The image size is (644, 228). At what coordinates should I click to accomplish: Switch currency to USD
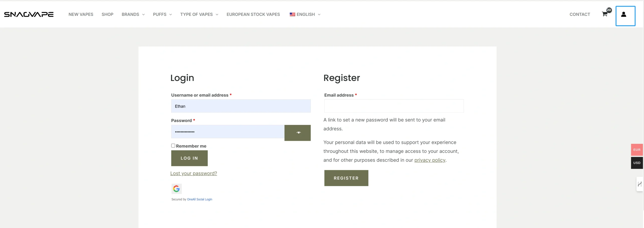click(637, 163)
